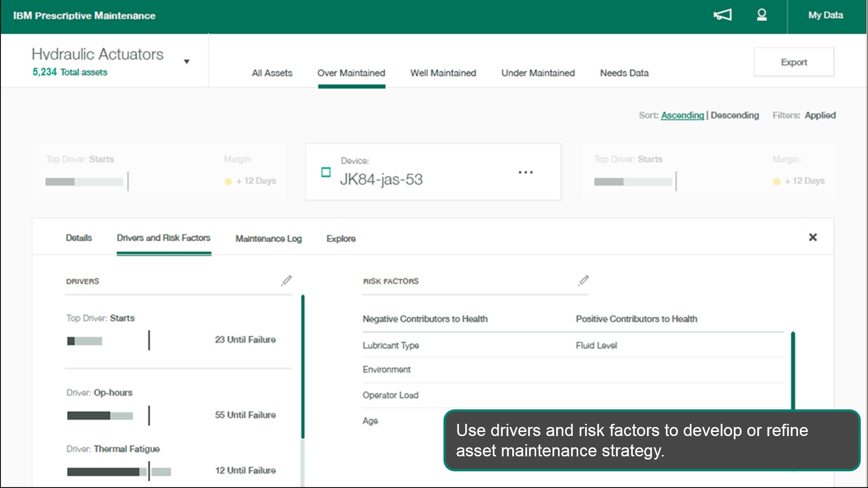Click the Risk Factors list scrollbar
The width and height of the screenshot is (868, 488).
click(793, 371)
